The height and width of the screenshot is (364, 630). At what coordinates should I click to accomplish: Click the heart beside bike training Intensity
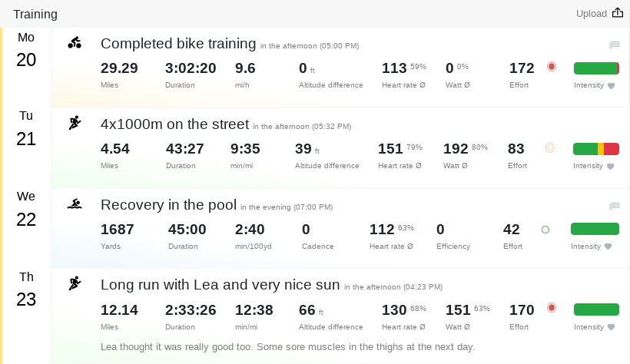(612, 86)
